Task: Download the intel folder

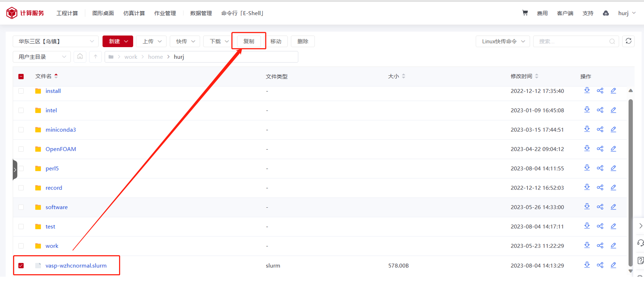Action: coord(587,110)
